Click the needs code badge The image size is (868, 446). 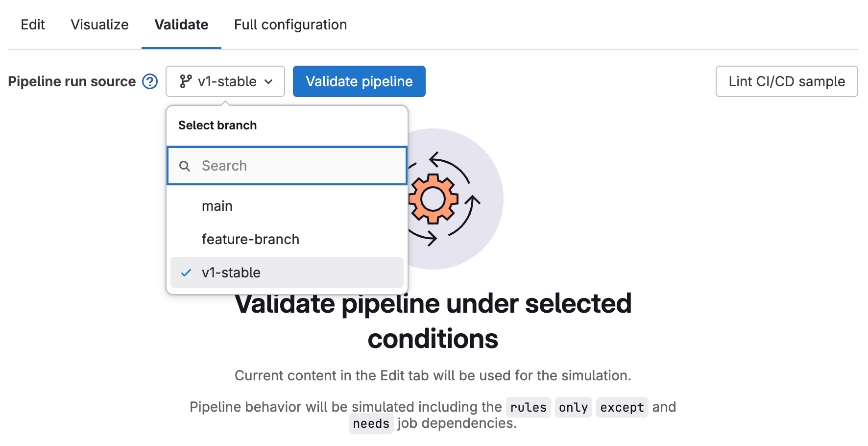pyautogui.click(x=371, y=423)
